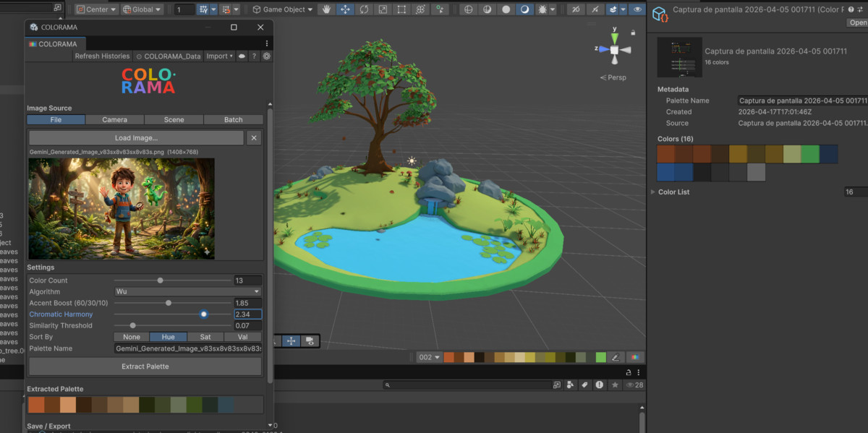Open the 002 palette dropdown in Scene overlay
Viewport: 868px width, 433px height.
click(429, 357)
